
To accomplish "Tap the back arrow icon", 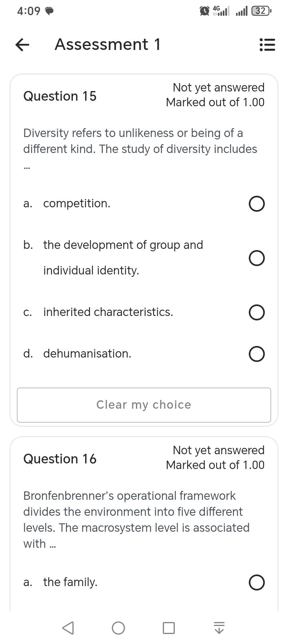I will pyautogui.click(x=22, y=45).
